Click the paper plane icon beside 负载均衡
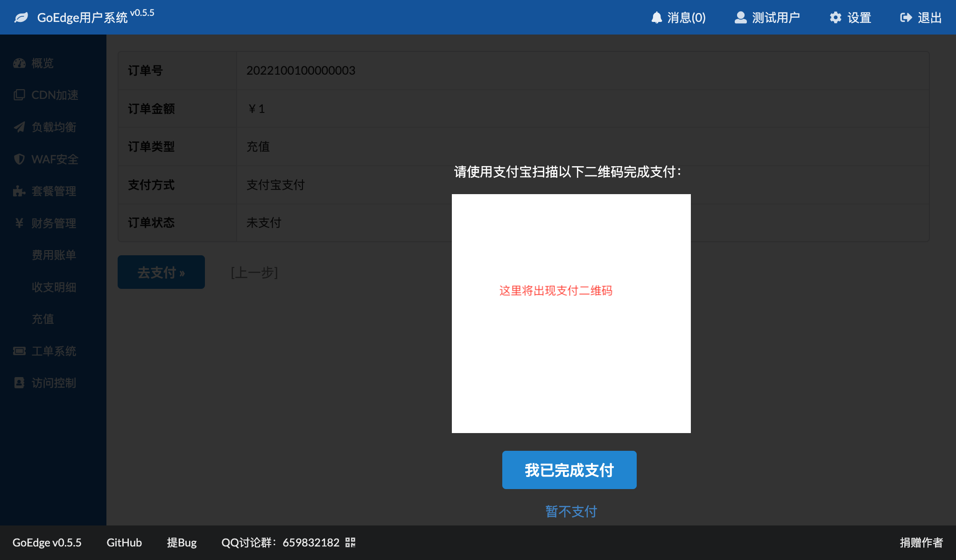The image size is (956, 560). tap(19, 127)
